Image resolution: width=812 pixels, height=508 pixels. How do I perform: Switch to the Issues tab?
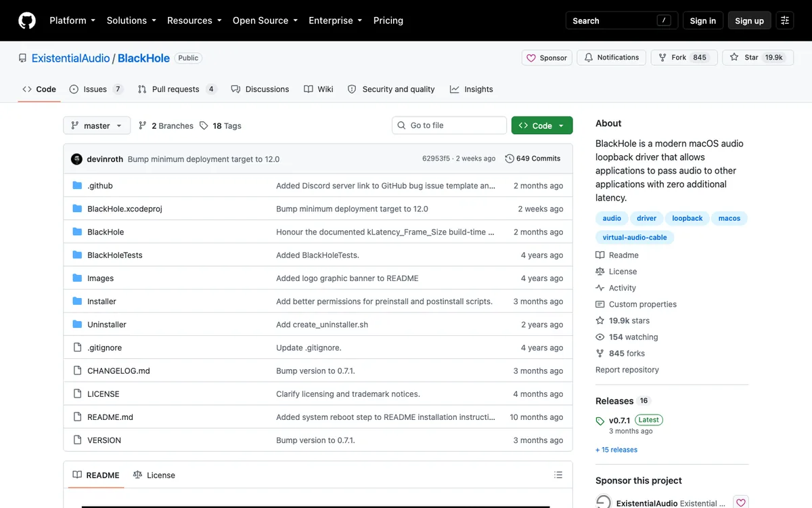[x=96, y=89]
